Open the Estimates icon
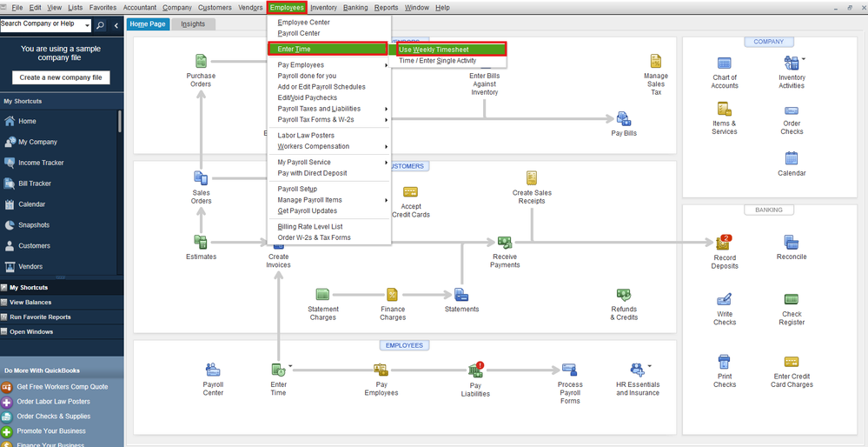 click(x=201, y=242)
